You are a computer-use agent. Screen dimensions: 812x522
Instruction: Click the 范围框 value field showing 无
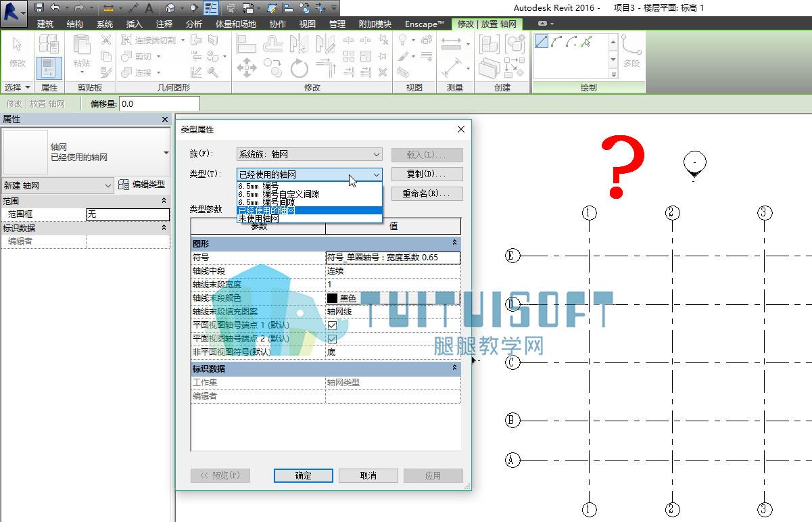pyautogui.click(x=128, y=214)
